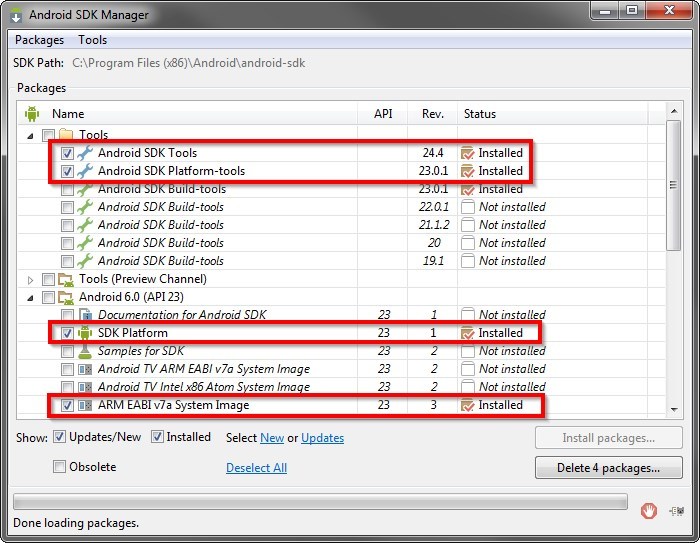Uncheck the ARM EABI v7a System Image checkbox
Image resolution: width=700 pixels, height=543 pixels.
[67, 405]
